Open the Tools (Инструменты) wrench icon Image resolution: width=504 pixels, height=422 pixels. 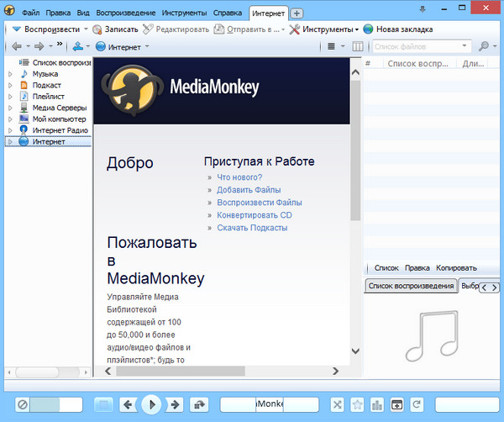point(294,29)
